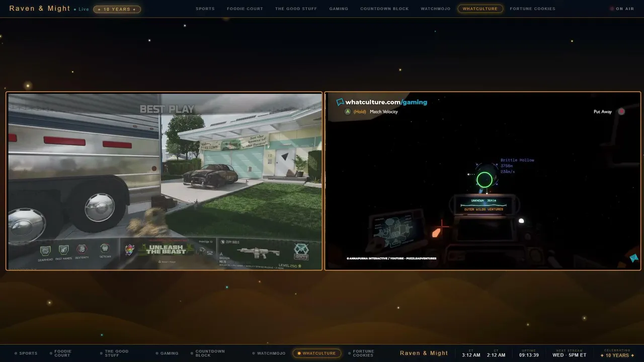Click the blue flag icon in right video corner
The height and width of the screenshot is (362, 644).
coord(633,258)
